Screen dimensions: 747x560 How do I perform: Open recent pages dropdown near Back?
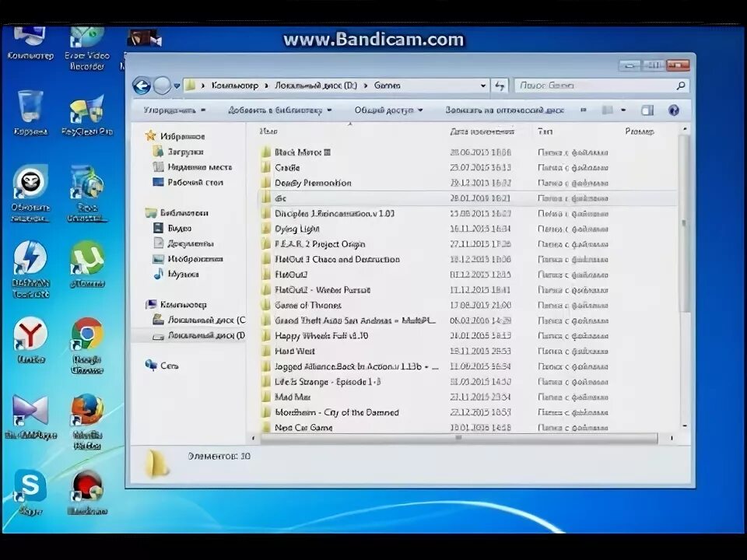click(177, 86)
